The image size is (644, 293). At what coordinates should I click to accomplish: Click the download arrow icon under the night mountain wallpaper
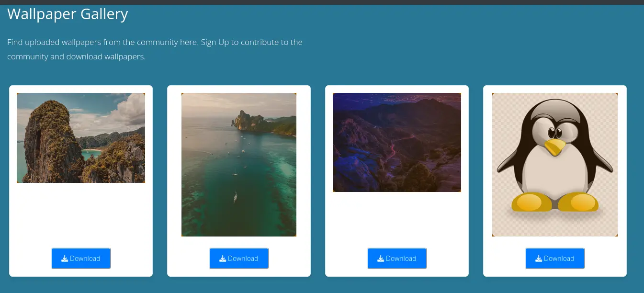[381, 259]
